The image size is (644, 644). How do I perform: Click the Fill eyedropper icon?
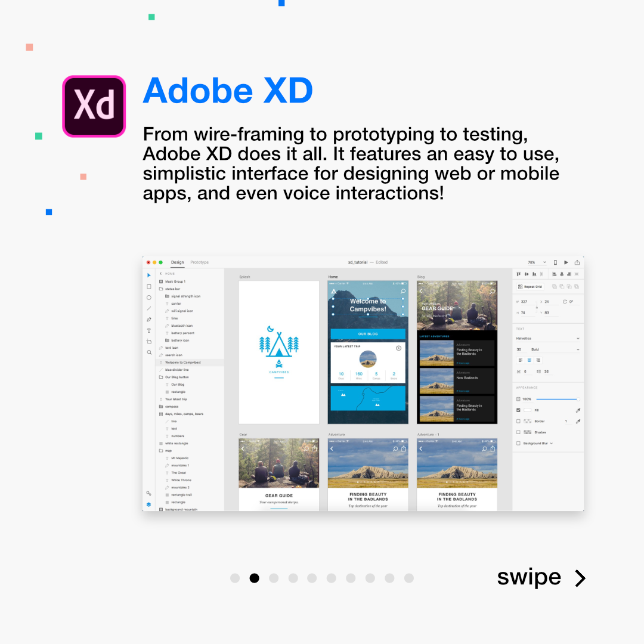click(578, 410)
